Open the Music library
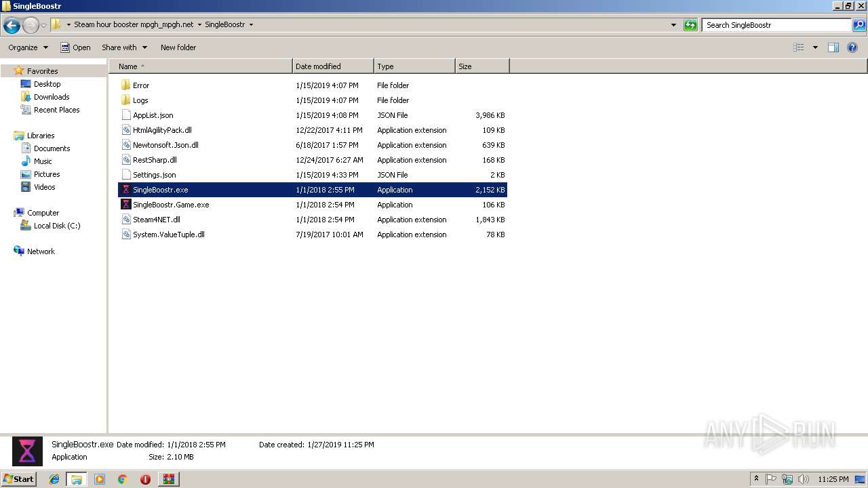Viewport: 868px width, 488px height. (43, 161)
